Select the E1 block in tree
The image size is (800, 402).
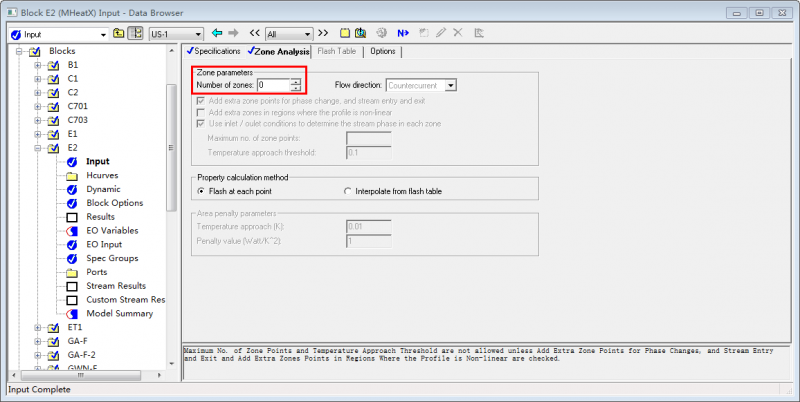coord(72,134)
